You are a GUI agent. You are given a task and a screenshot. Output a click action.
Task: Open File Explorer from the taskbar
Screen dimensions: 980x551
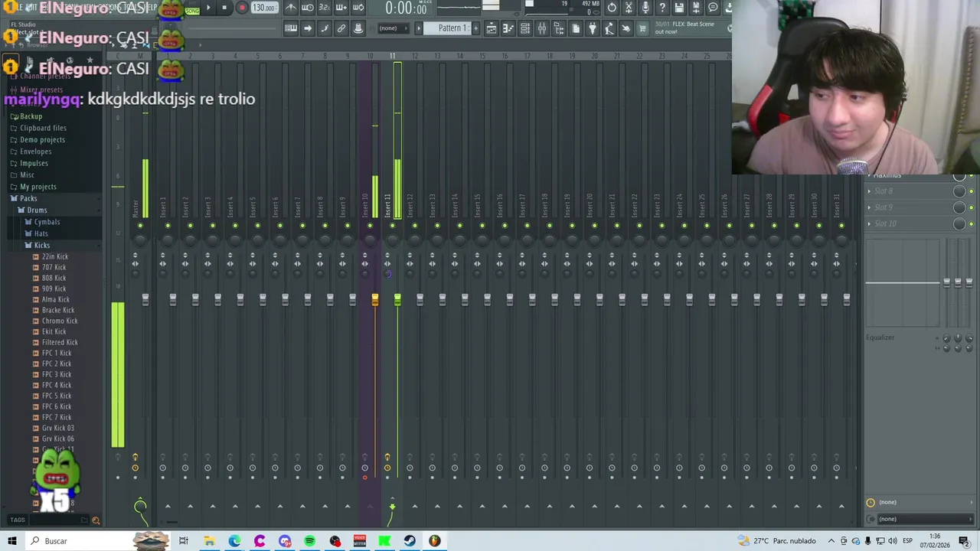tap(209, 541)
